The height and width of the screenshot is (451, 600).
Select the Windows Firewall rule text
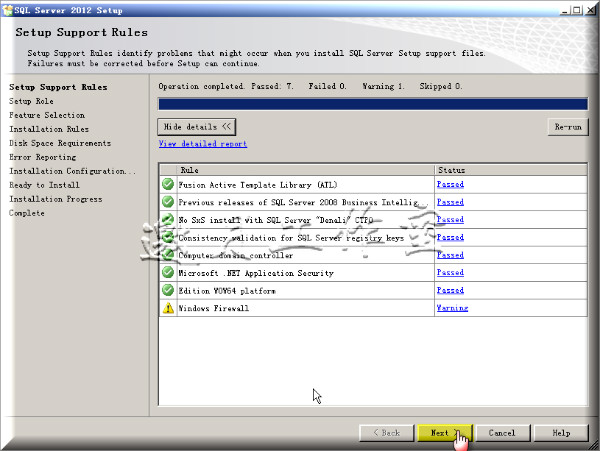point(214,308)
